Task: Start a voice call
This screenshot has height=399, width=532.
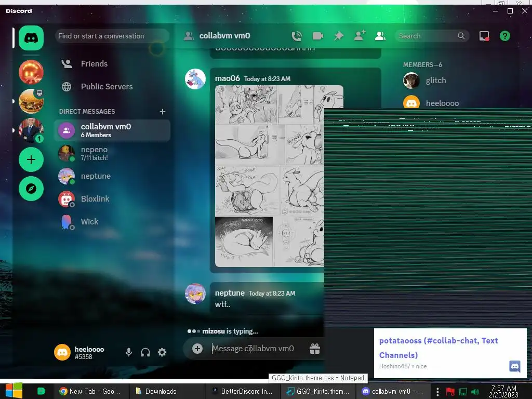Action: point(297,36)
